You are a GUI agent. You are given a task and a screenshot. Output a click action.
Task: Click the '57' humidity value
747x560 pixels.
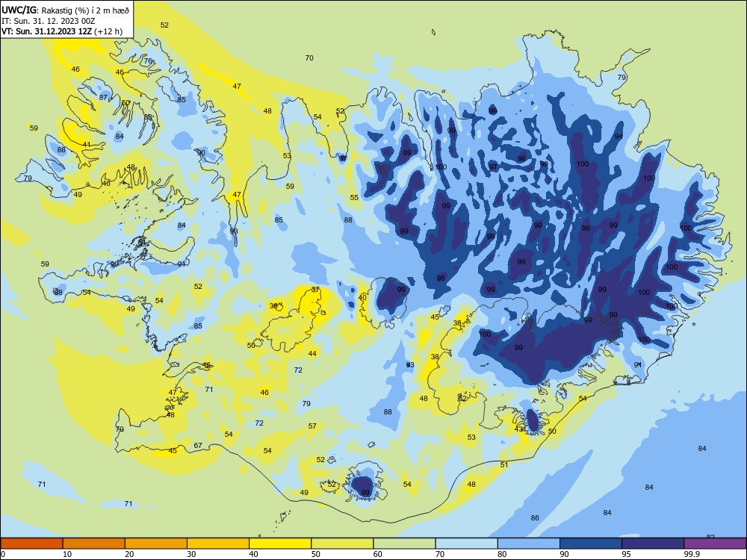pyautogui.click(x=312, y=426)
